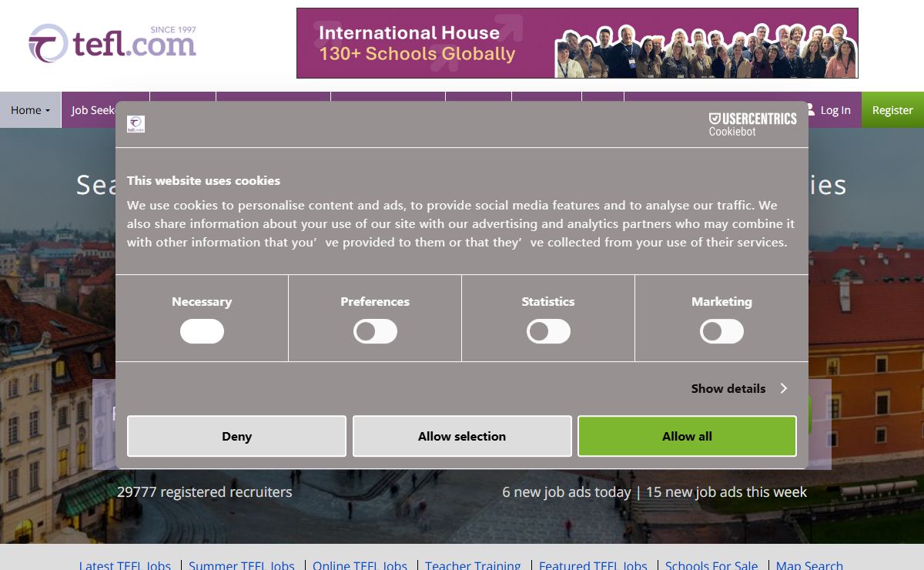The height and width of the screenshot is (570, 924).
Task: Expand Show details in cookie dialog
Action: click(x=739, y=388)
